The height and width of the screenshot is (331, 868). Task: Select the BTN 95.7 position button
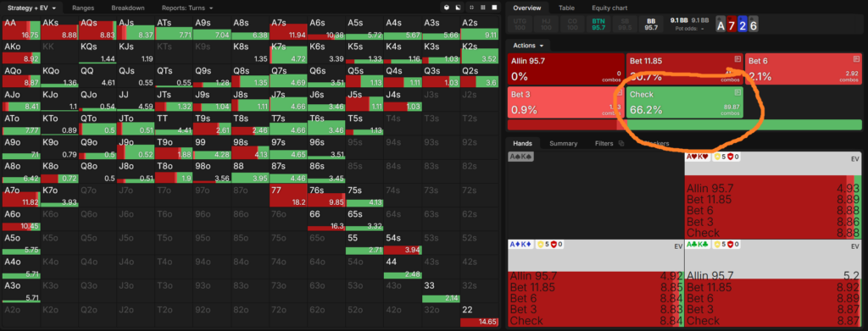point(598,25)
